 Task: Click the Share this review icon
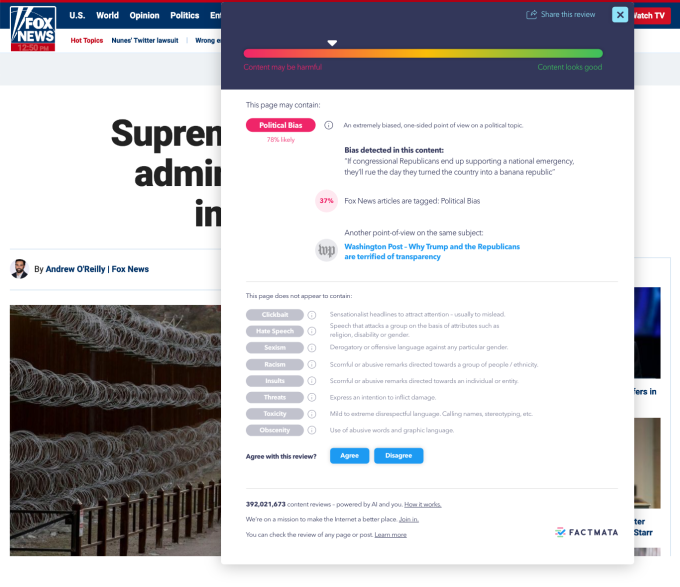pos(532,15)
